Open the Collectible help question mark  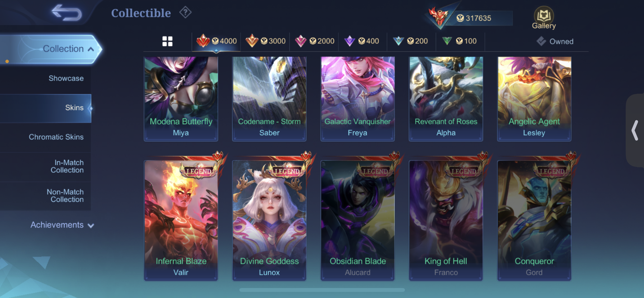(x=185, y=12)
